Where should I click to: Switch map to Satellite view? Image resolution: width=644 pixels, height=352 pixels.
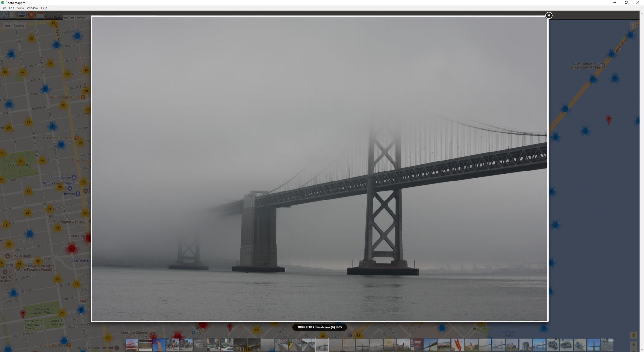(19, 26)
